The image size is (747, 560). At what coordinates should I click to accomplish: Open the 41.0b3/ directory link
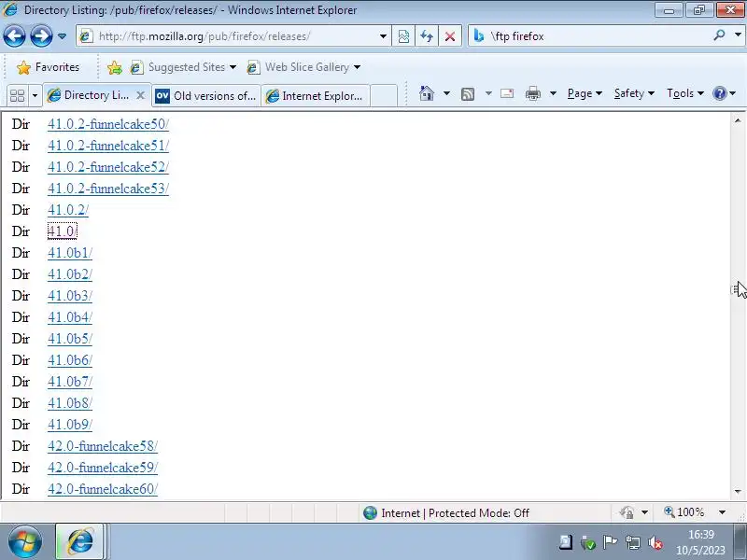(x=70, y=296)
